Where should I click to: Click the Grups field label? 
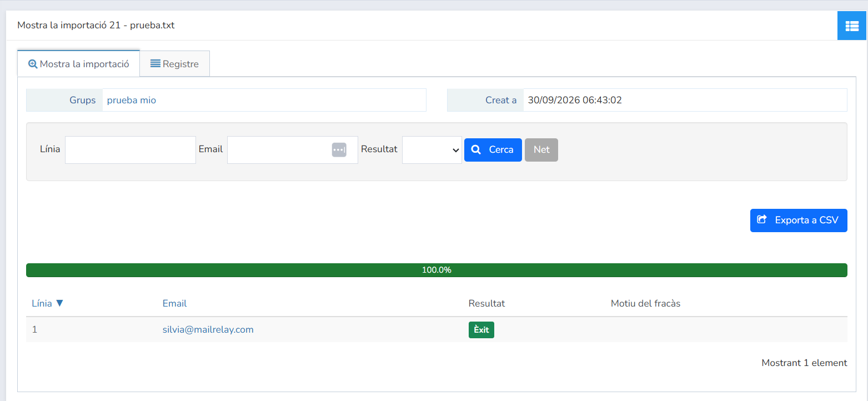click(x=83, y=101)
